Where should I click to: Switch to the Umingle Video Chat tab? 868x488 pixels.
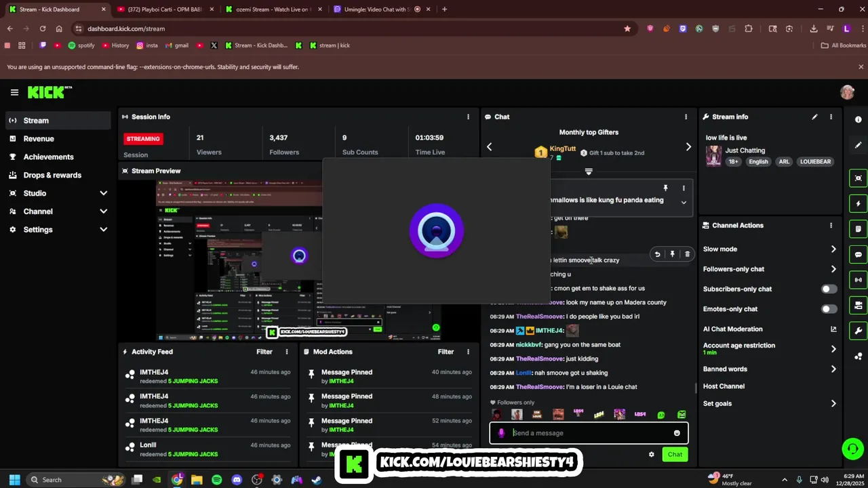pos(381,9)
